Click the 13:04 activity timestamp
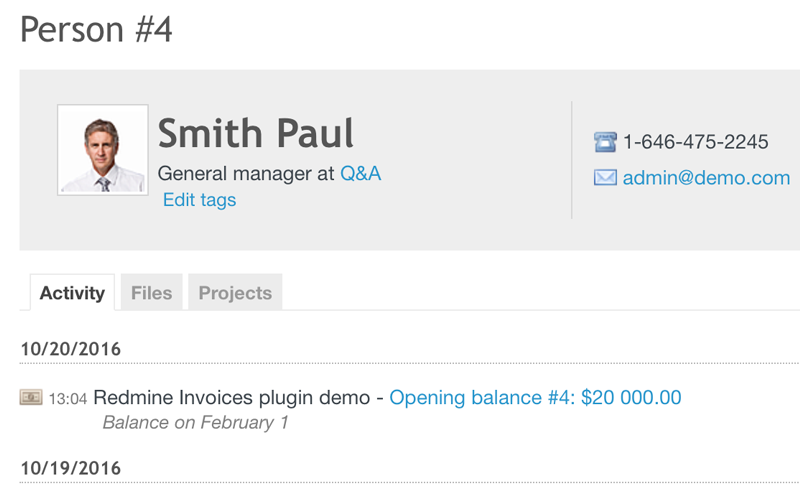Screen dimensions: 800x500 click(x=67, y=399)
